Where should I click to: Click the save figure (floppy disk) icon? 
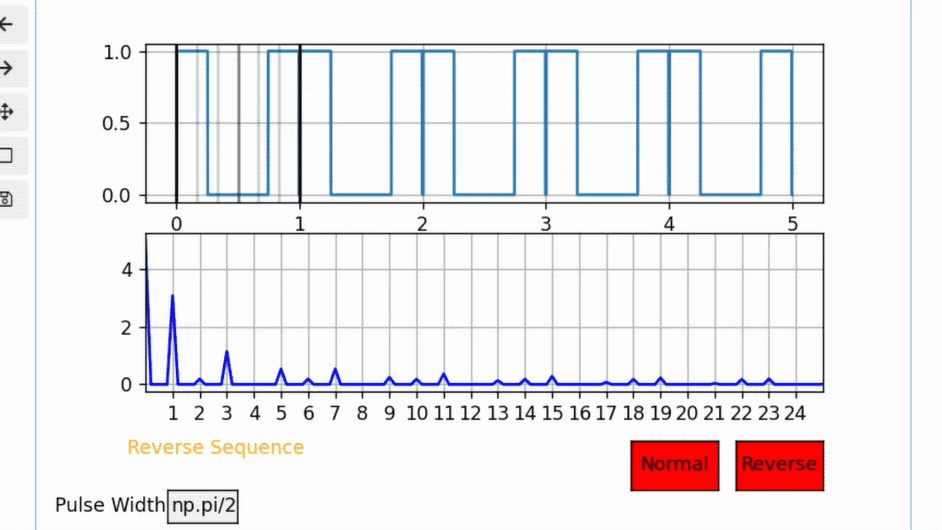[6, 198]
